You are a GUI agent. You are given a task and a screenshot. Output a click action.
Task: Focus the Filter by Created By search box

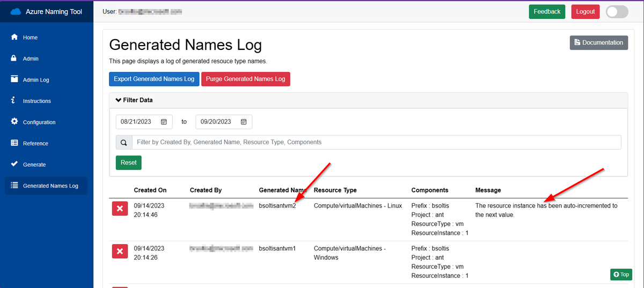point(376,142)
